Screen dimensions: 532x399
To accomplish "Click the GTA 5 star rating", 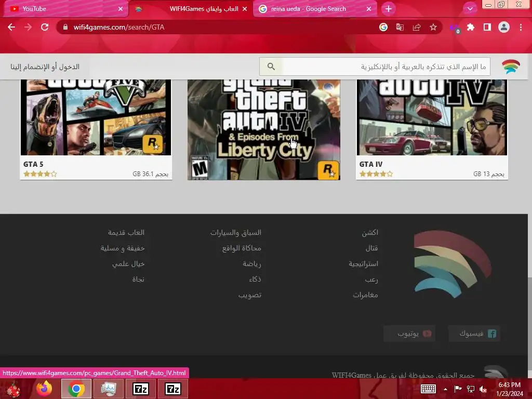I will point(40,174).
